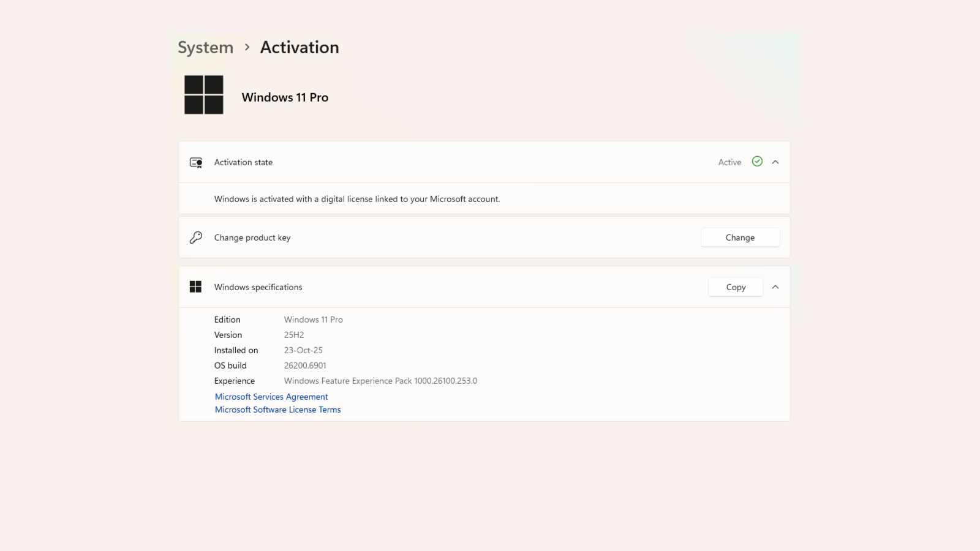Click the OS build number 26200.6901
Screen dimensions: 980x551
coord(305,365)
